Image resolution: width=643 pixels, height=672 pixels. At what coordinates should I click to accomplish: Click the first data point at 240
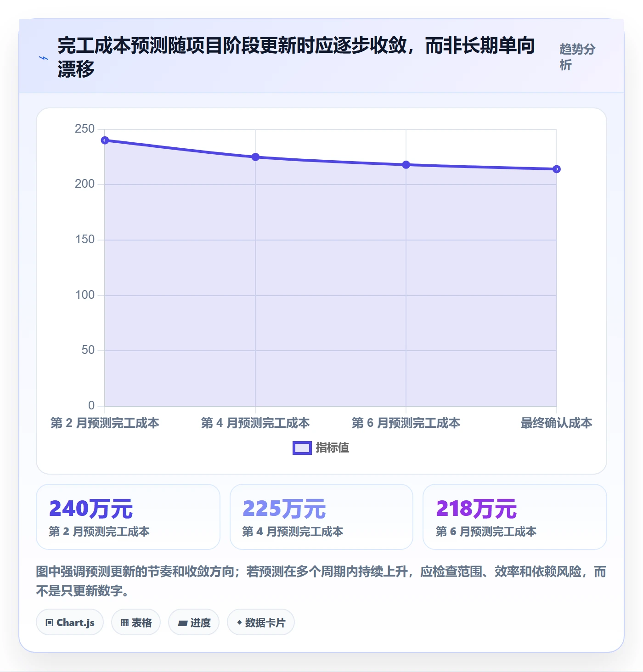click(x=105, y=140)
